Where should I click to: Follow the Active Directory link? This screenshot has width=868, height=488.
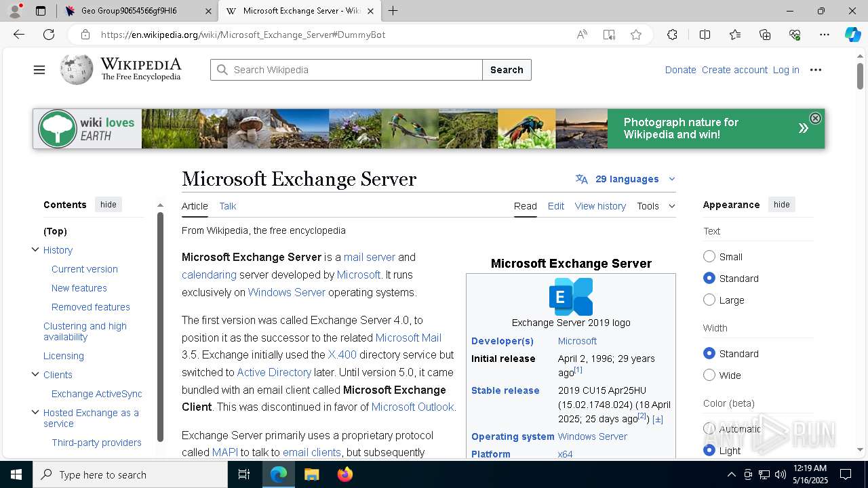click(x=274, y=372)
